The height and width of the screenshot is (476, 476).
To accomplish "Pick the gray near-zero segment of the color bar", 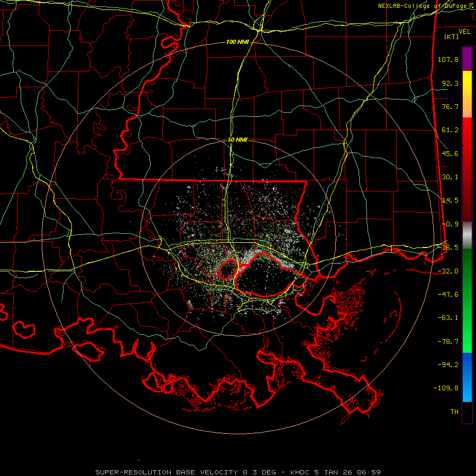I will tap(467, 235).
